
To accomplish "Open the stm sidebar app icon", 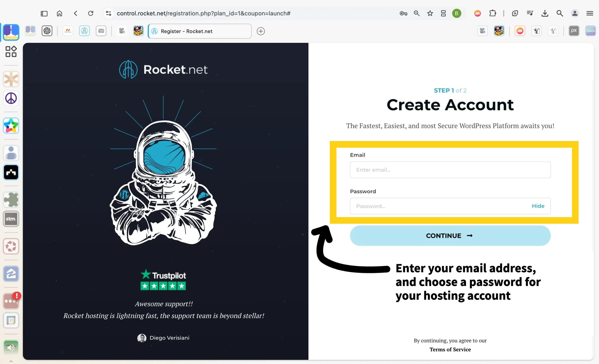I will pos(11,219).
